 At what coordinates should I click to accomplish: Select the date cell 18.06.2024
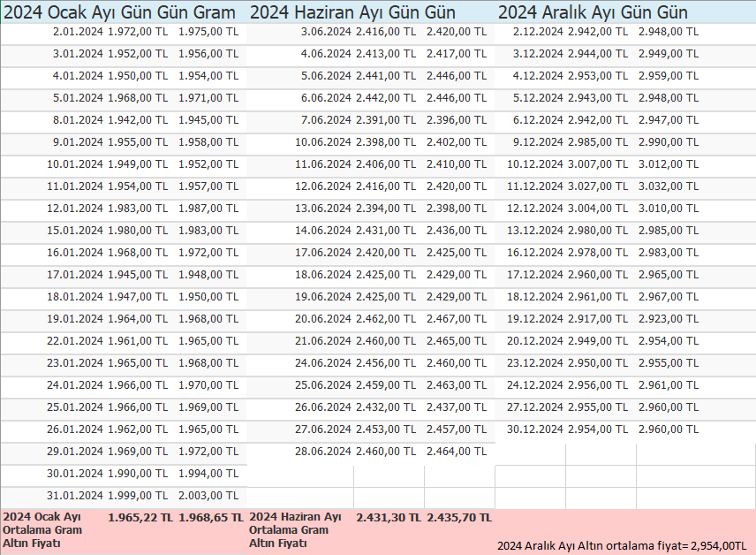[x=323, y=275]
